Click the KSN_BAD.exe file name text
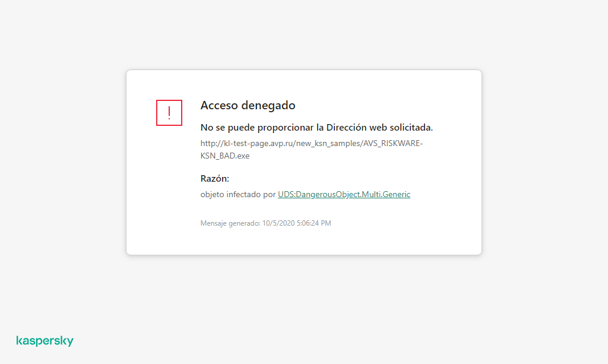608x364 pixels. (225, 156)
